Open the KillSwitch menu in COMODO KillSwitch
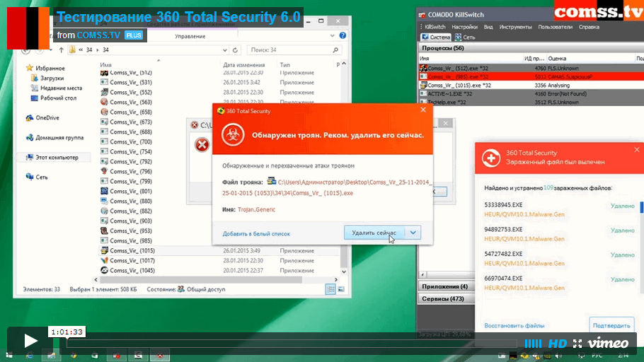Screen dimensions: 644x362 click(435, 27)
